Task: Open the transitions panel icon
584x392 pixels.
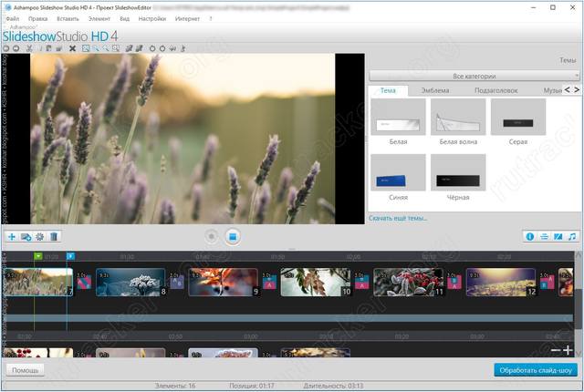Action: (x=558, y=236)
